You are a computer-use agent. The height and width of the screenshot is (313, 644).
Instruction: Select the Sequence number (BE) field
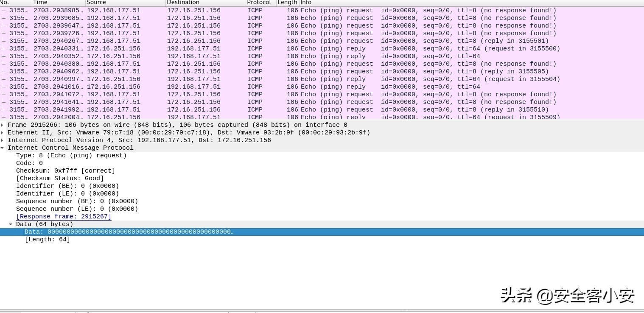77,201
